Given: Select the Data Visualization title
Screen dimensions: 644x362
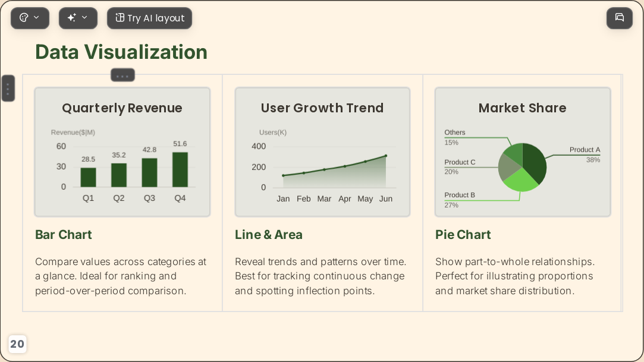Looking at the screenshot, I should [x=121, y=52].
